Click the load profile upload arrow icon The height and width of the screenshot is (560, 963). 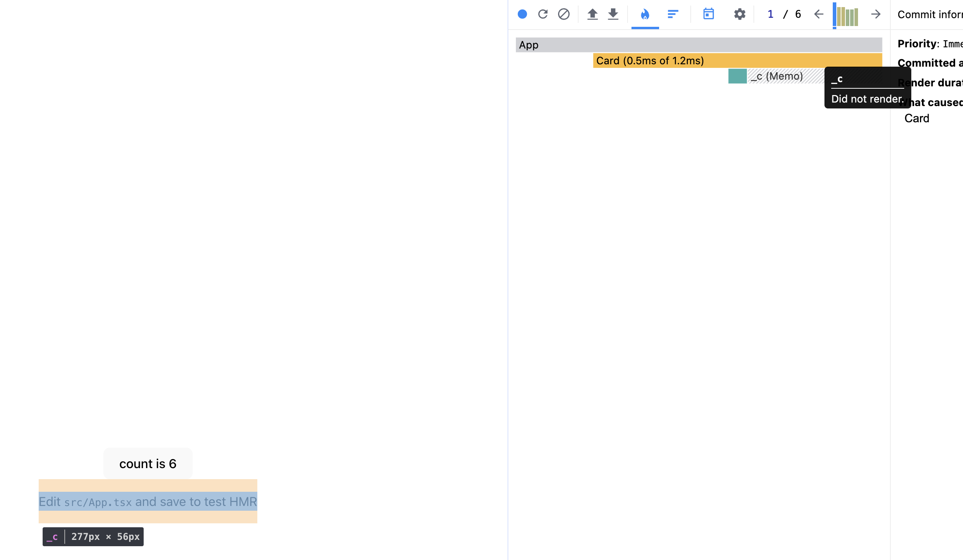[592, 14]
